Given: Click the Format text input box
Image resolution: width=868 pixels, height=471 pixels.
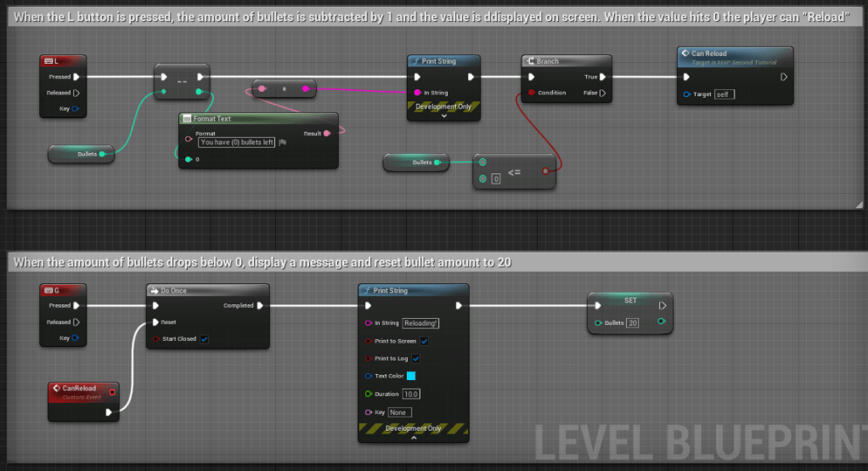Looking at the screenshot, I should coord(237,142).
